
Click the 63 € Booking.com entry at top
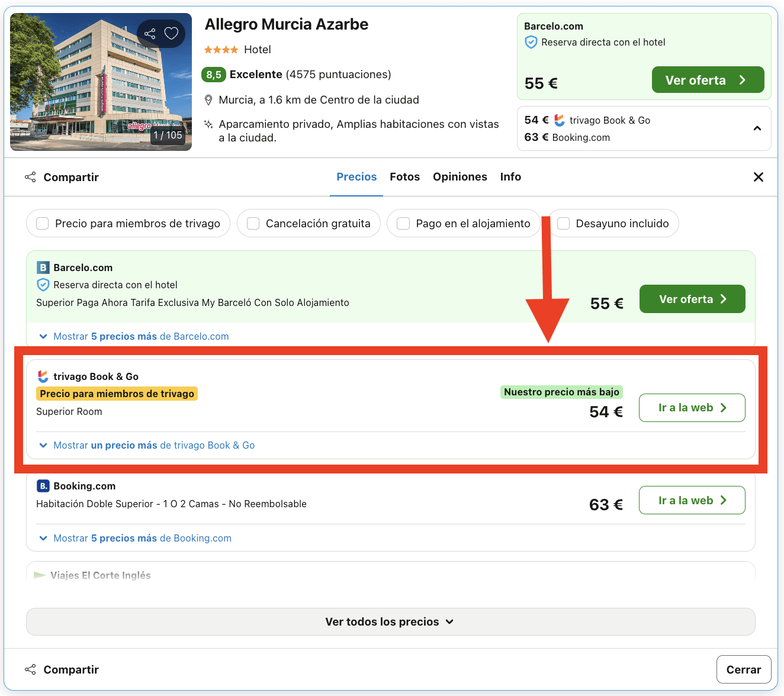click(x=567, y=137)
